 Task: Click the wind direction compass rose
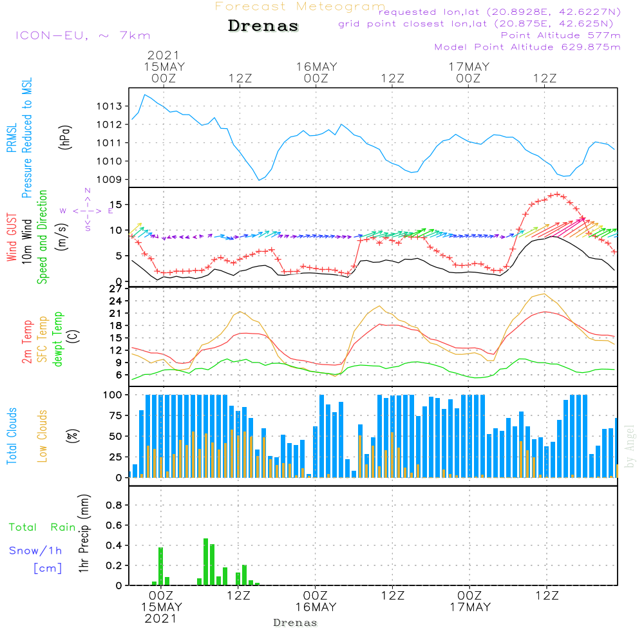[x=88, y=211]
